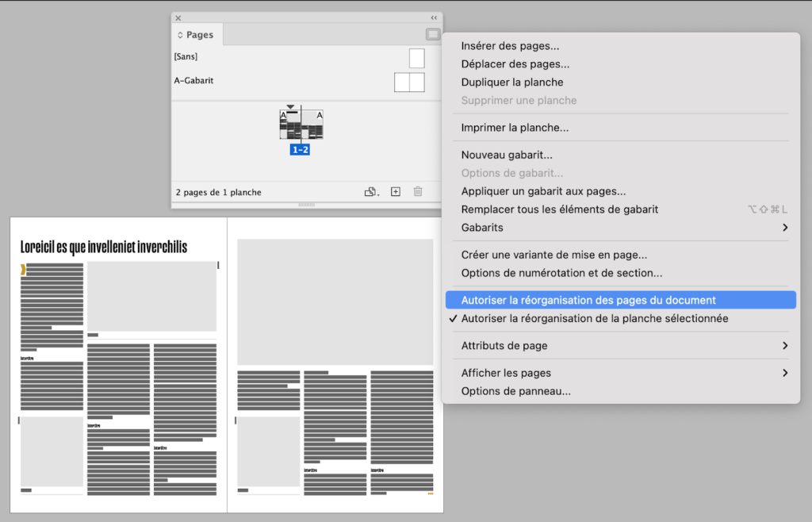Click the Options de panneau... entry
This screenshot has width=812, height=522.
515,391
